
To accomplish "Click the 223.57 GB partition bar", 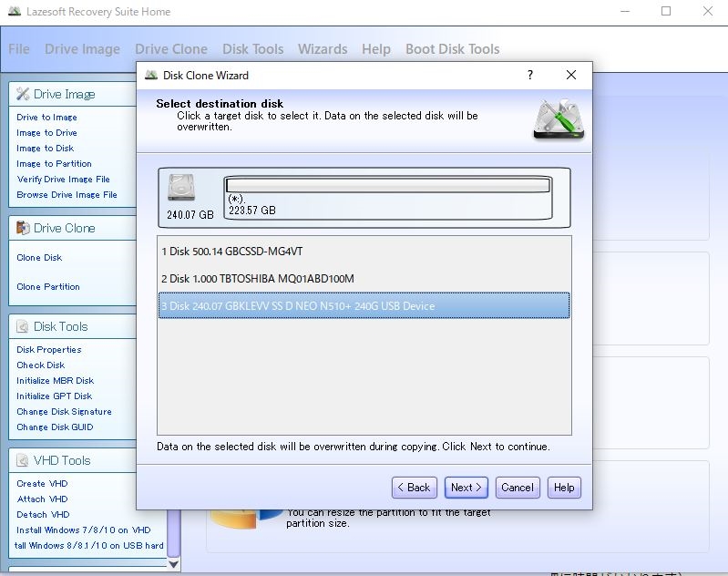I will click(x=388, y=198).
